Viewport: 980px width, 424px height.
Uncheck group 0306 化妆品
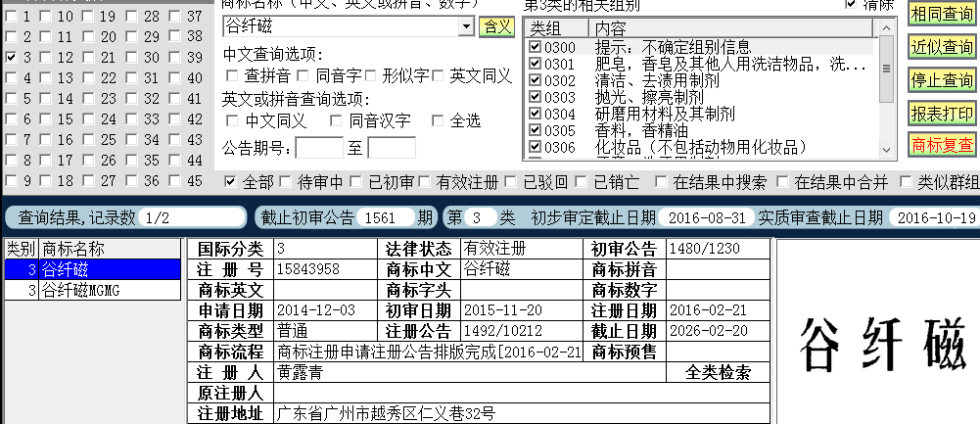pyautogui.click(x=535, y=147)
